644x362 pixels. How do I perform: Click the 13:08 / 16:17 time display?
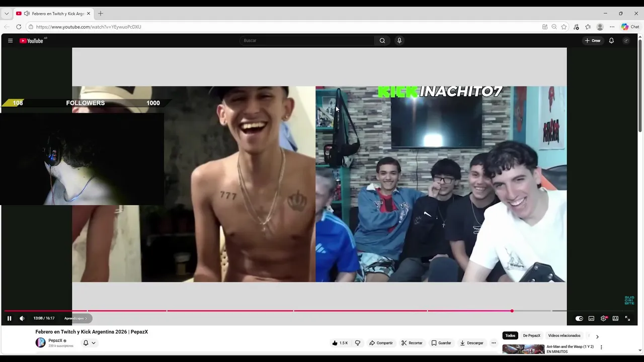(44, 318)
